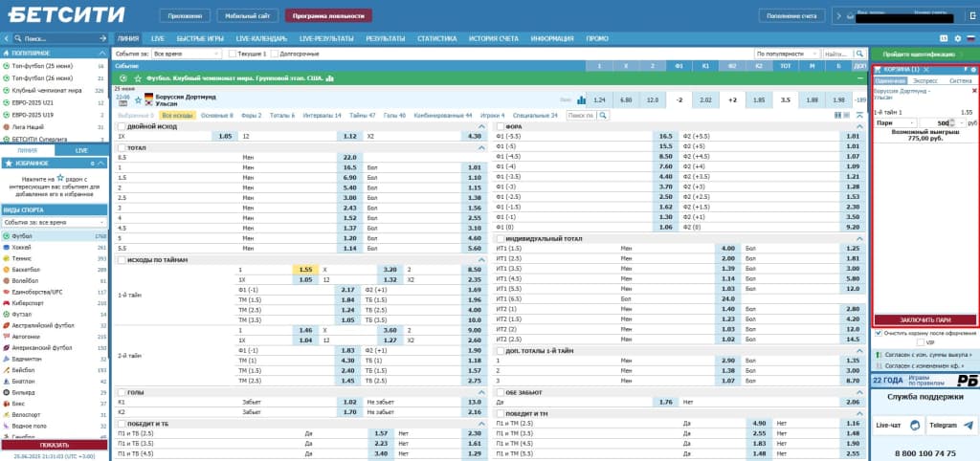Viewport: 980px width, 461px height.
Task: Click the Telegram paper plane icon
Action: (969, 425)
